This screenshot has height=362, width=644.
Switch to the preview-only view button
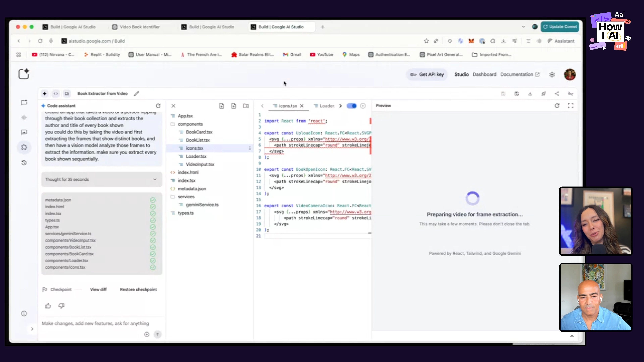(67, 94)
